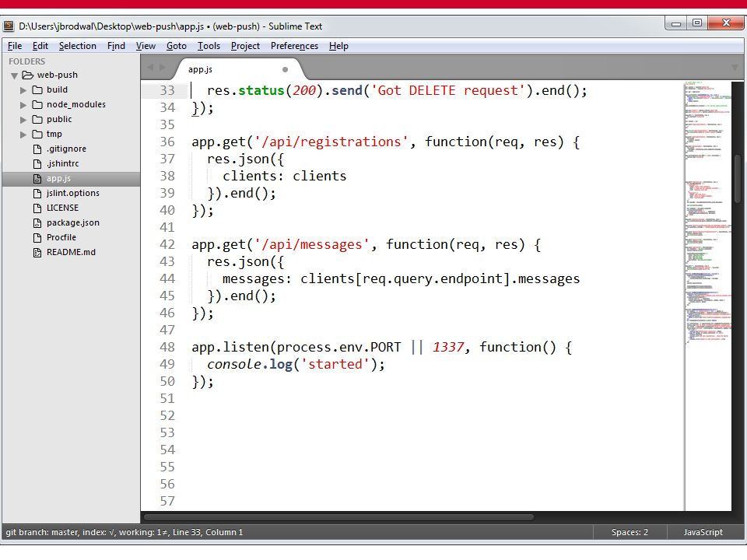Open the Tools menu
Viewport: 747px width, 560px height.
point(209,46)
